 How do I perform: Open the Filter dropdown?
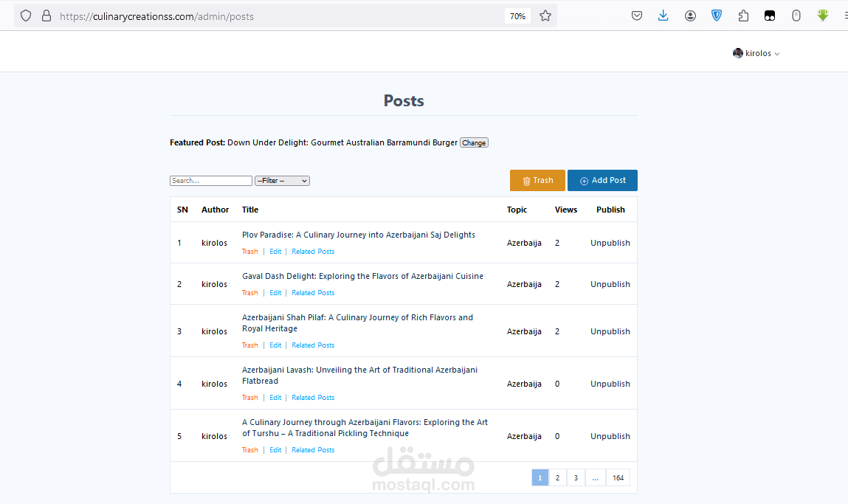(x=283, y=181)
